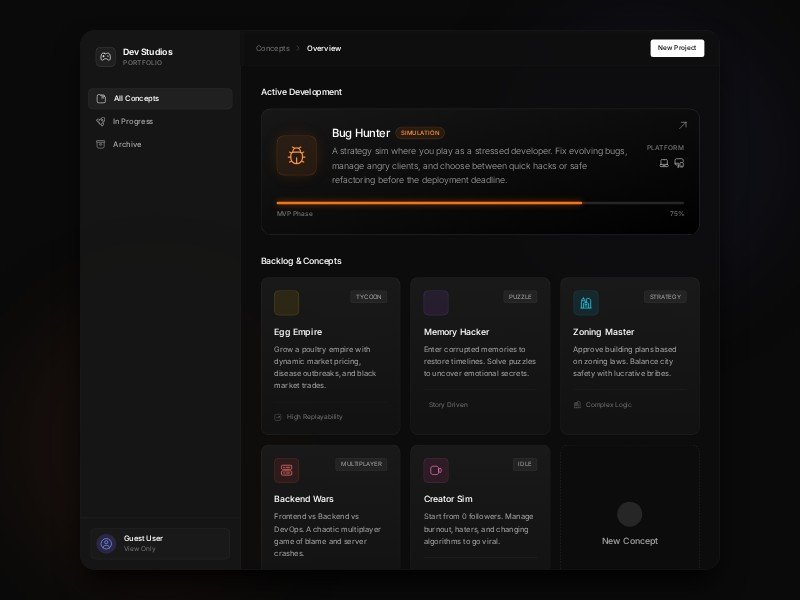Navigate to Concepts breadcrumb link
800x600 pixels.
tap(272, 48)
